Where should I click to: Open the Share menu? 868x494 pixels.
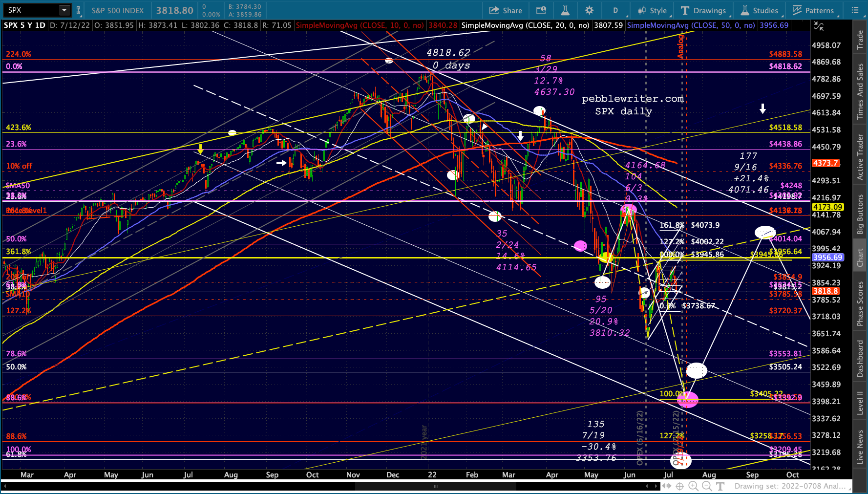(x=506, y=10)
